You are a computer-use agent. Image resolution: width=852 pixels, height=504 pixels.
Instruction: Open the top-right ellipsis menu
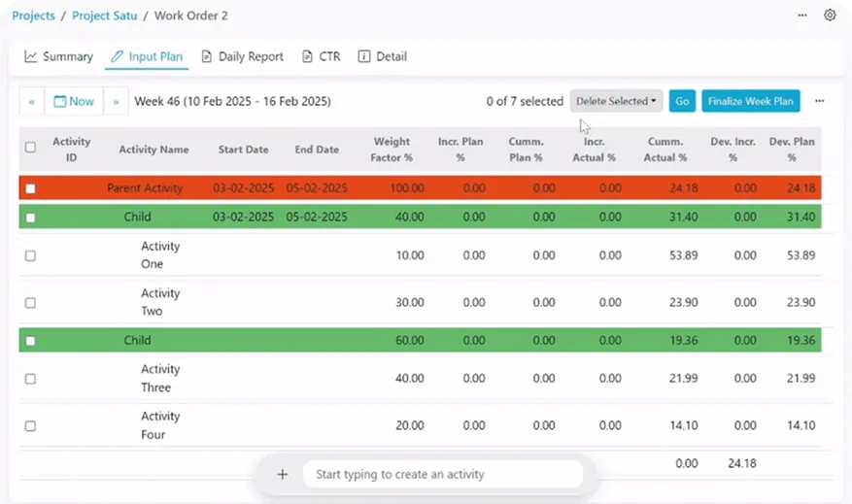click(802, 16)
